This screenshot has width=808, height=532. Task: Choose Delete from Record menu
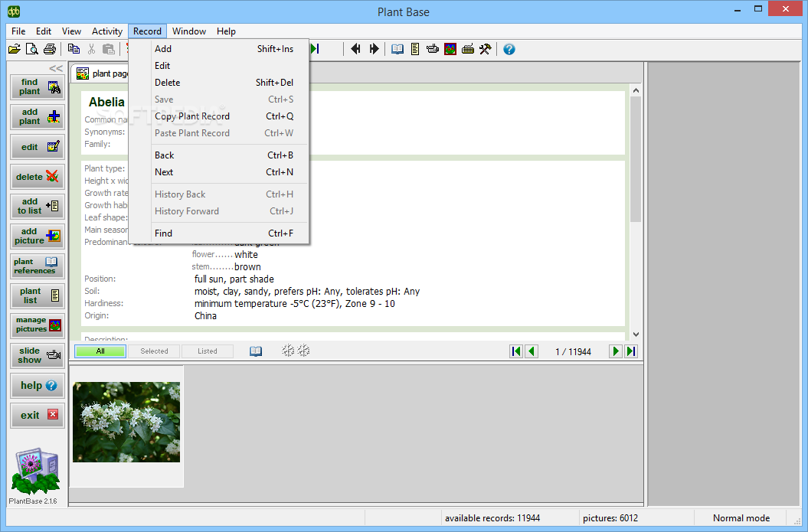[219, 83]
